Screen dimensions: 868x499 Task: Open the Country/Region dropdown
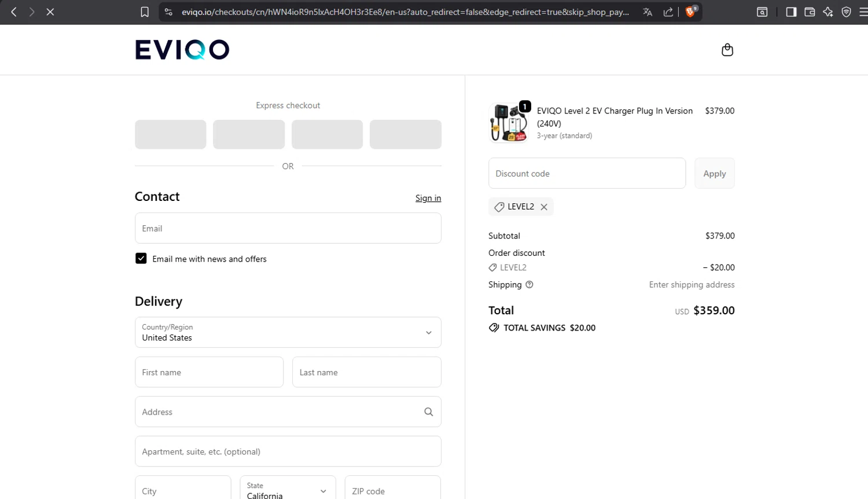[288, 332]
